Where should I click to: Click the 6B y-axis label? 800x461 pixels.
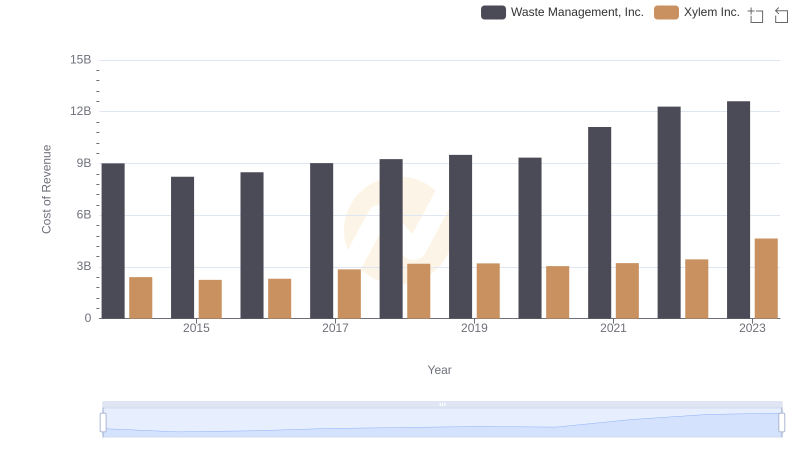click(x=84, y=215)
